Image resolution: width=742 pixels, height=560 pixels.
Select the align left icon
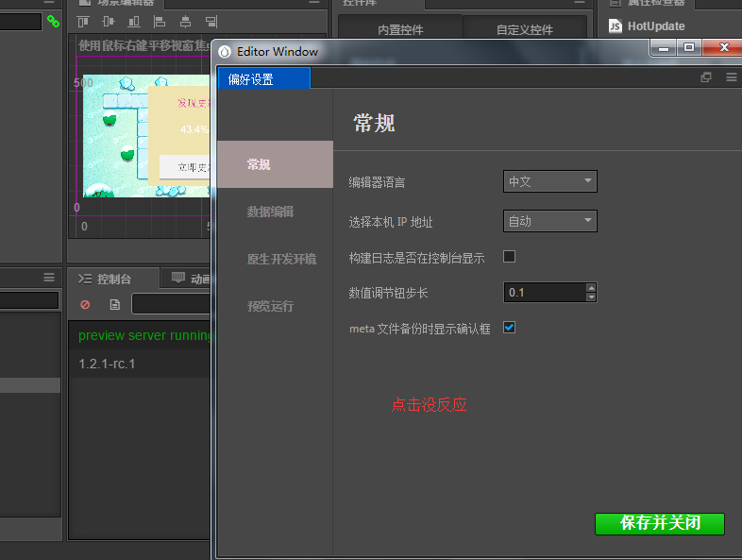[160, 22]
